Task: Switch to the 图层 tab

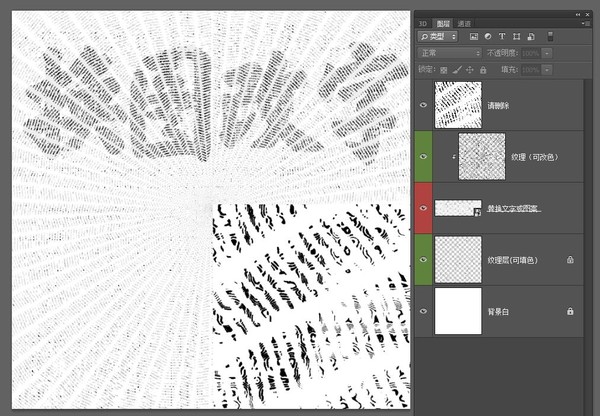Action: (443, 24)
